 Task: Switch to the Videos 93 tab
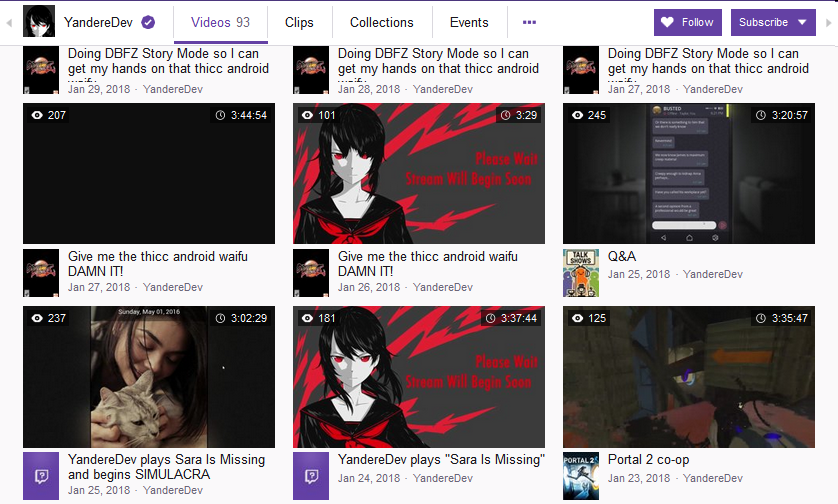[x=221, y=22]
